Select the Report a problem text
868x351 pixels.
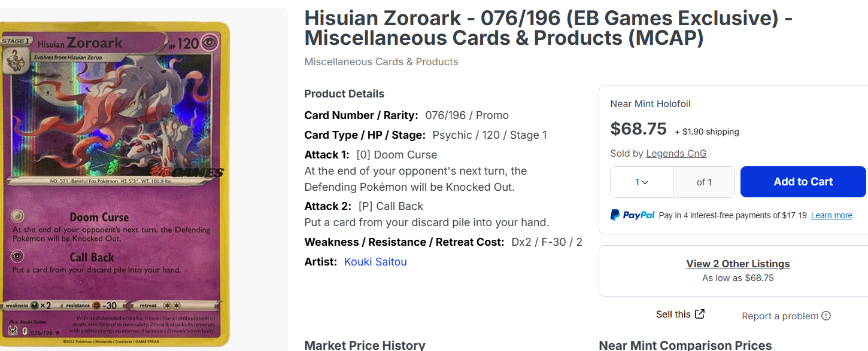pos(779,316)
